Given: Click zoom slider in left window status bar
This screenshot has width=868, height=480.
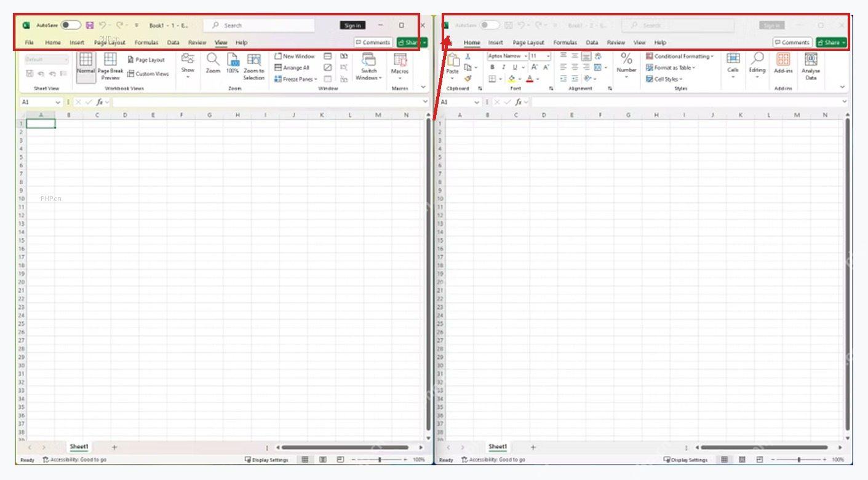Looking at the screenshot, I should pyautogui.click(x=379, y=460).
